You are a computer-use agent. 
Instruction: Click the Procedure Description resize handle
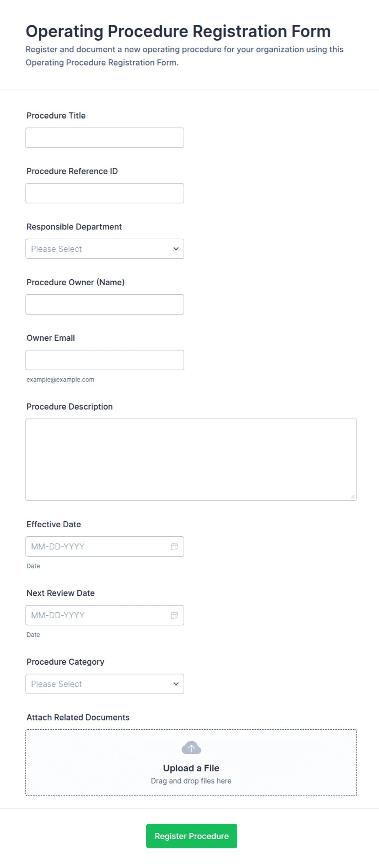coord(353,497)
